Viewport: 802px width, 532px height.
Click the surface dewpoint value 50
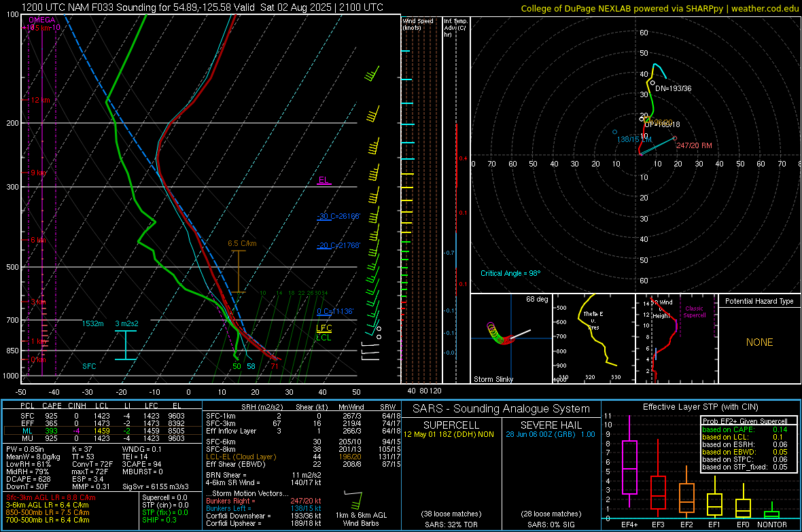point(237,366)
